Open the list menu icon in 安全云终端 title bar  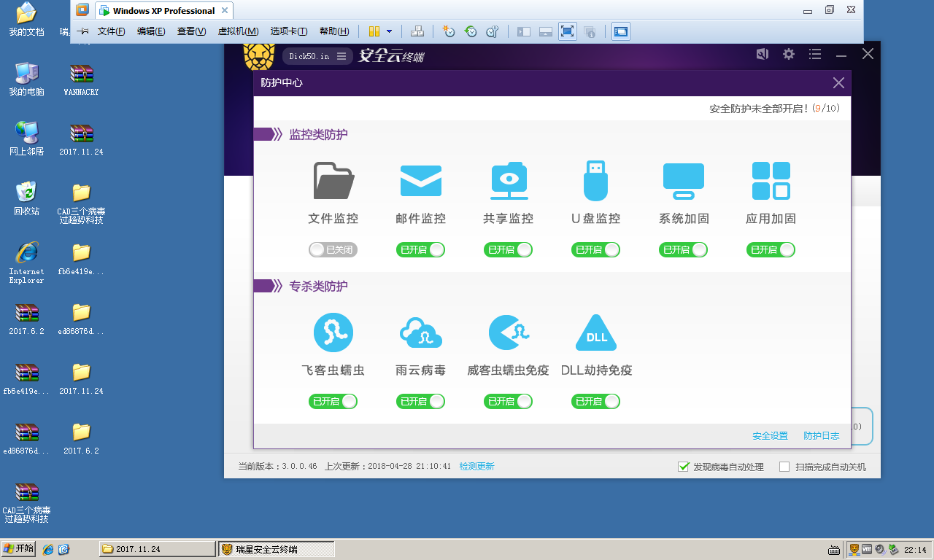point(815,54)
